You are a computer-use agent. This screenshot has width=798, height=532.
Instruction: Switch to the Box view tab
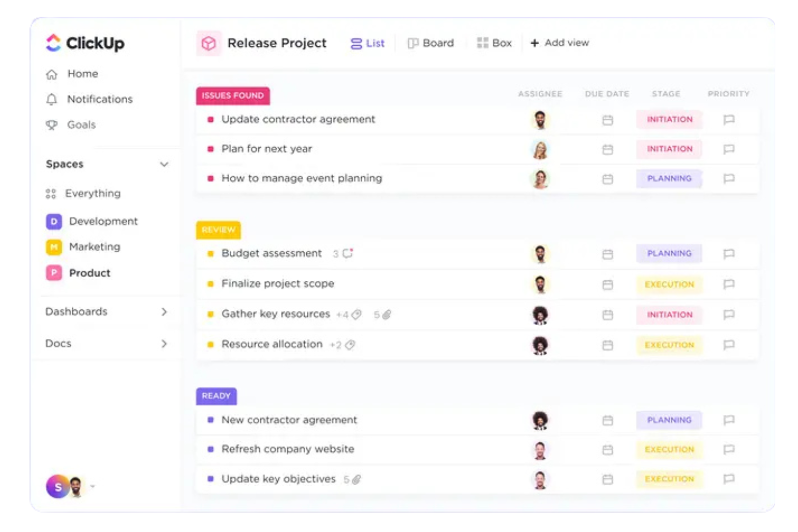tap(494, 43)
